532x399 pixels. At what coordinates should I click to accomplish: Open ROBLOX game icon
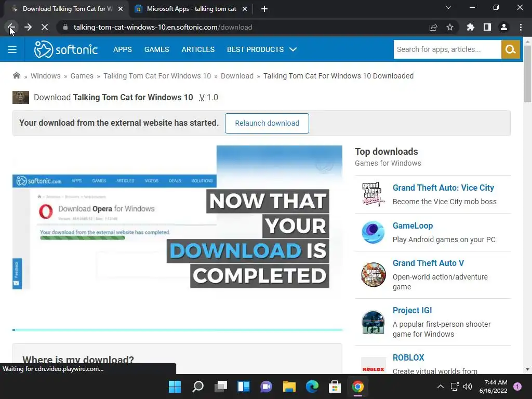click(373, 366)
